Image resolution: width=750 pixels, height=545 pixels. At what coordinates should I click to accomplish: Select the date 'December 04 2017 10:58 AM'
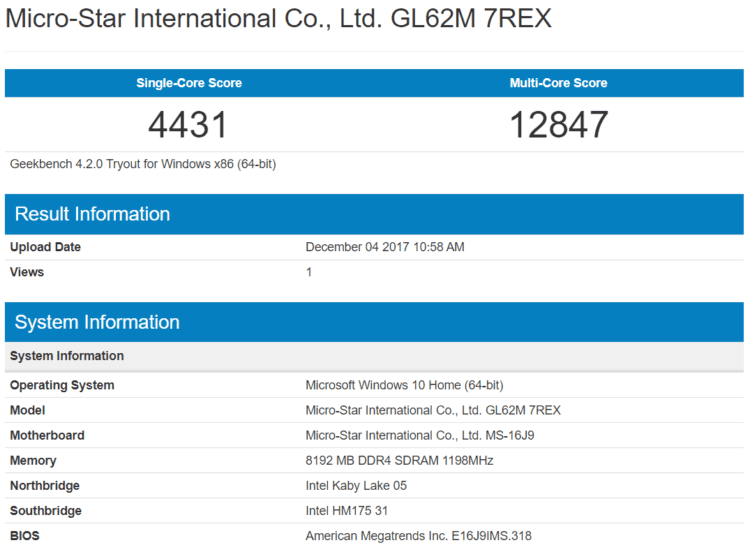tap(385, 247)
